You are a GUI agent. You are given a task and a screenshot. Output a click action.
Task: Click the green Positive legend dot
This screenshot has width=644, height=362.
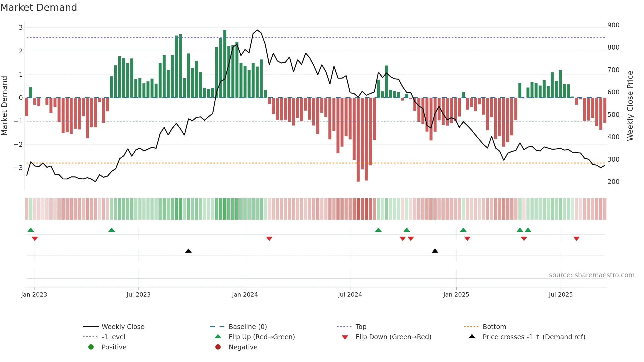[x=91, y=347]
